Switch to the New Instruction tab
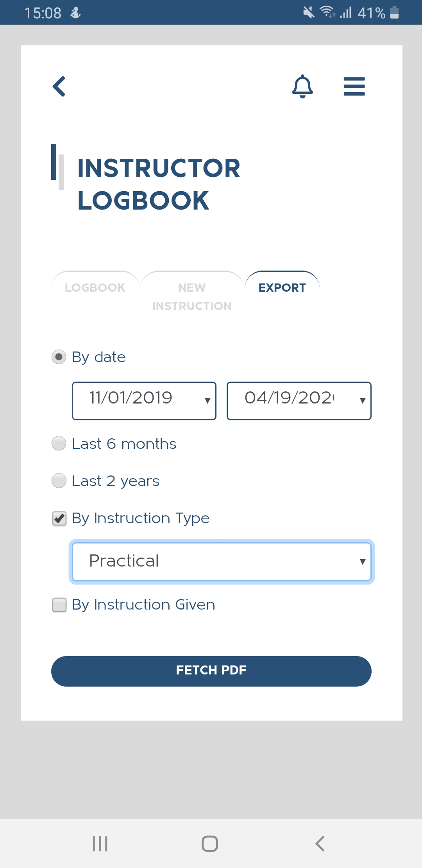The height and width of the screenshot is (868, 422). [x=192, y=296]
